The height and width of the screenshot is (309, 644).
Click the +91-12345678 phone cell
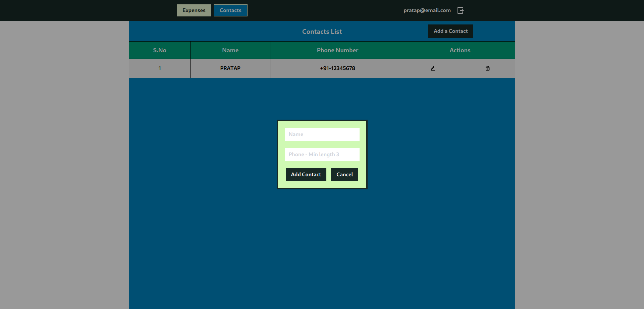click(337, 68)
